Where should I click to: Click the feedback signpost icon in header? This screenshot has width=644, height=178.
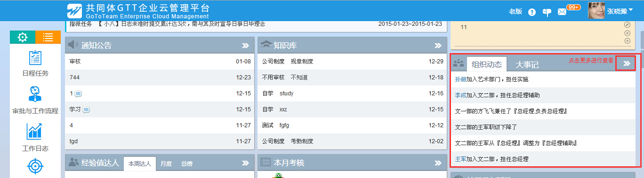[547, 12]
